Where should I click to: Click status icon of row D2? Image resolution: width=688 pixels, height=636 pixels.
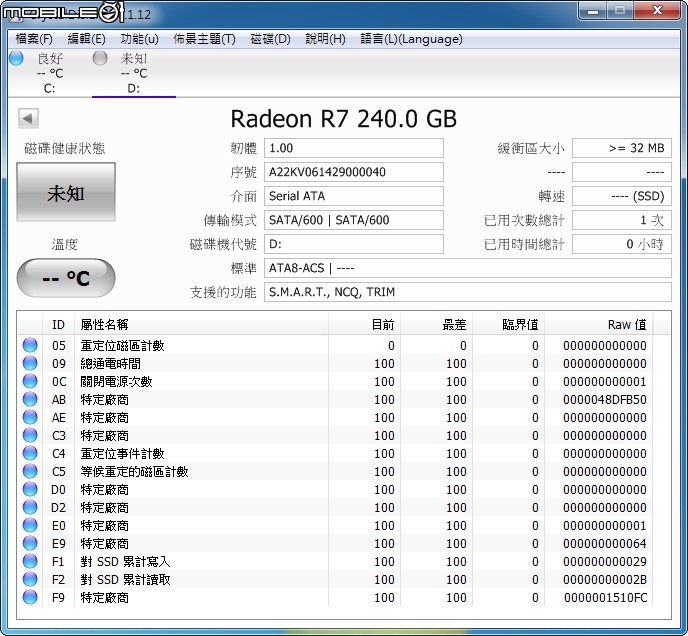pyautogui.click(x=30, y=507)
